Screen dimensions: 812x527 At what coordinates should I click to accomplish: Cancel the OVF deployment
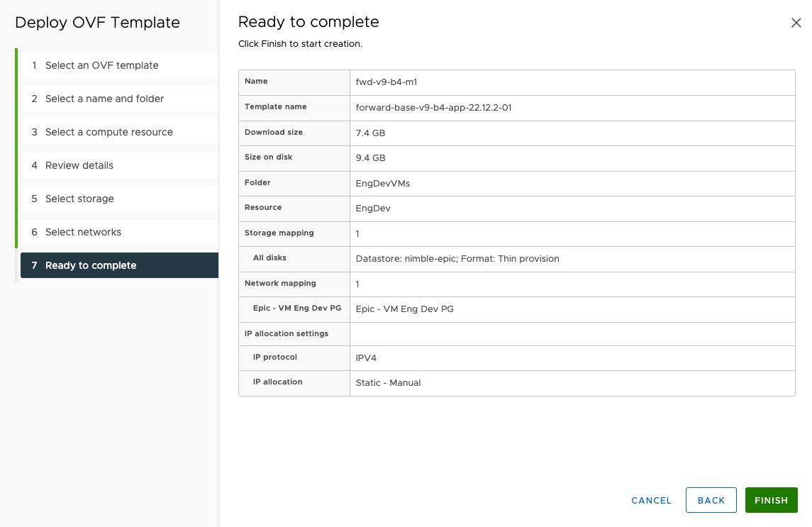point(651,500)
